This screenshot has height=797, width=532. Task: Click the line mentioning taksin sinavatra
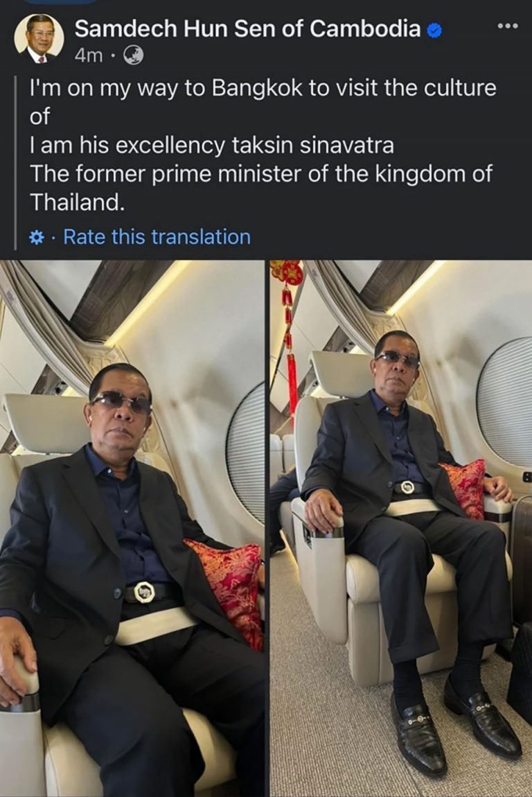(x=212, y=146)
